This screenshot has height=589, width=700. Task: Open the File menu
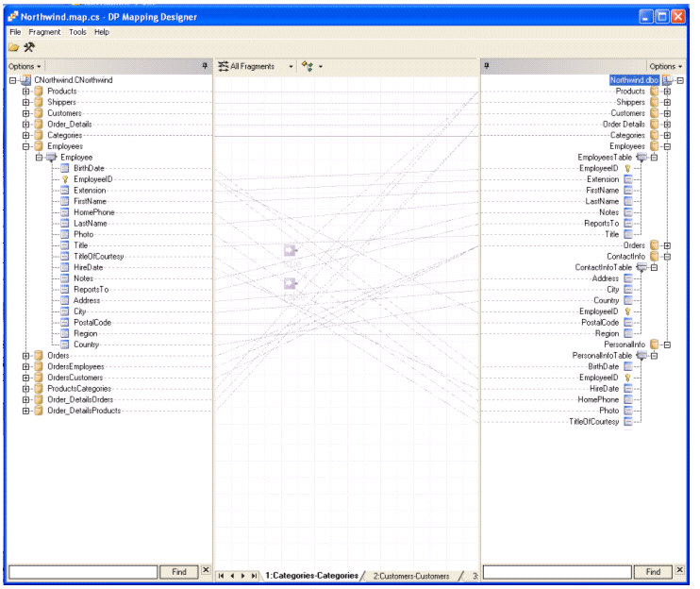point(15,32)
